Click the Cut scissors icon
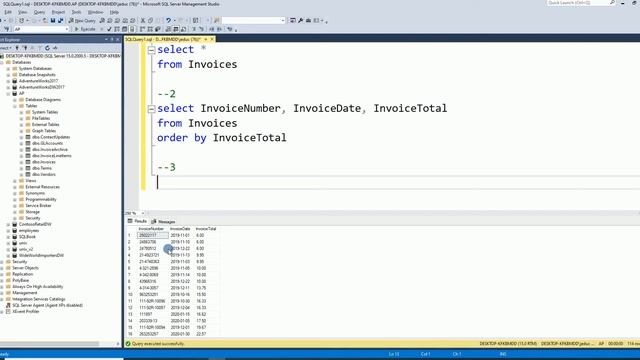 pyautogui.click(x=143, y=20)
